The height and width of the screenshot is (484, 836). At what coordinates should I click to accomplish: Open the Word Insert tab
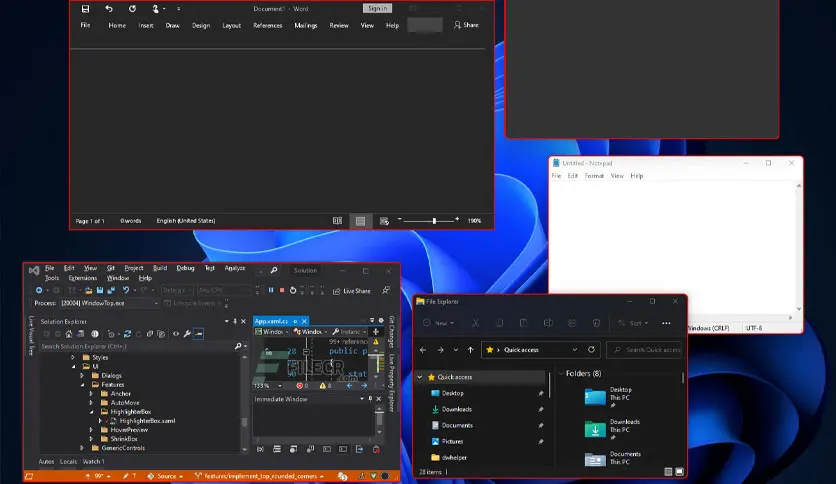tap(146, 25)
